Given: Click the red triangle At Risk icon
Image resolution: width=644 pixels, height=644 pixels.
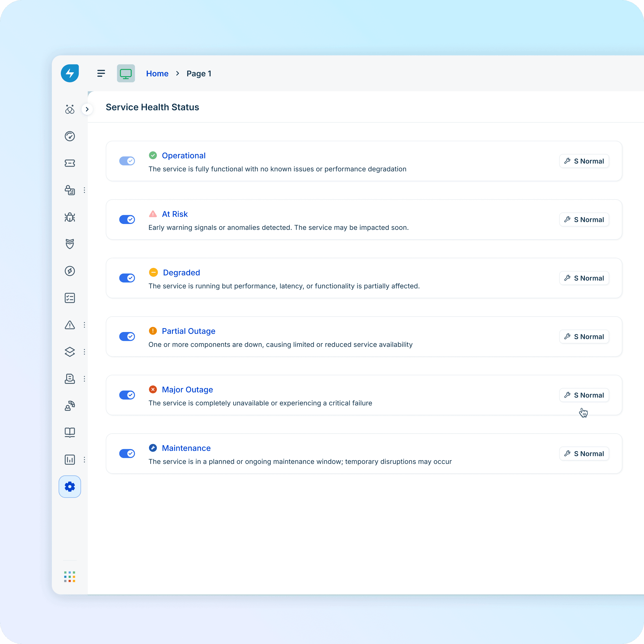Looking at the screenshot, I should (x=153, y=214).
